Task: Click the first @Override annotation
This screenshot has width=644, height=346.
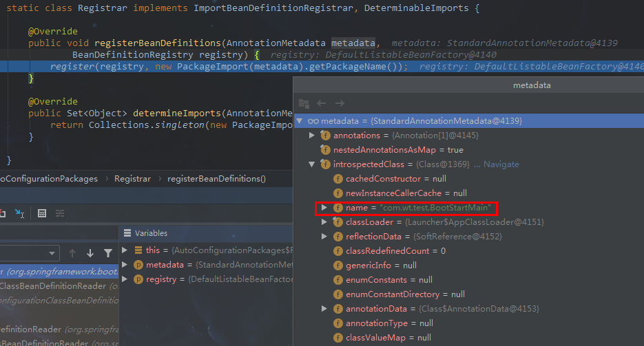Action: [52, 32]
